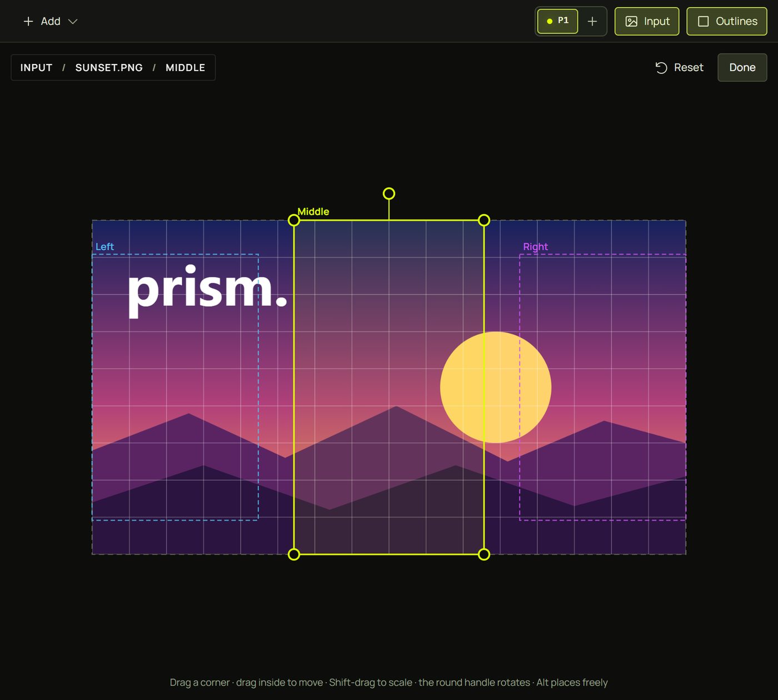Click the Middle region label
The height and width of the screenshot is (700, 778).
[x=313, y=211]
